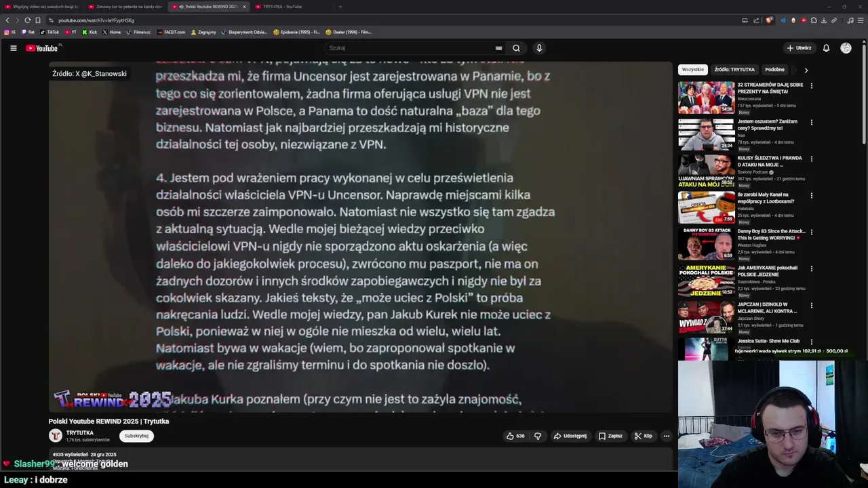The width and height of the screenshot is (868, 488).
Task: Open the YouTube hamburger guide menu
Action: tap(13, 48)
